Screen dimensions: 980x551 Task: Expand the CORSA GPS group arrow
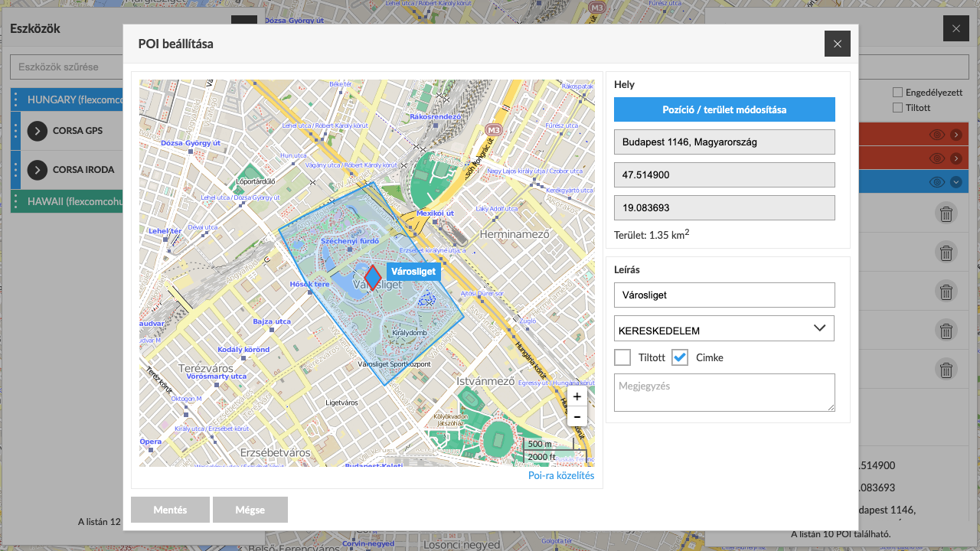38,131
